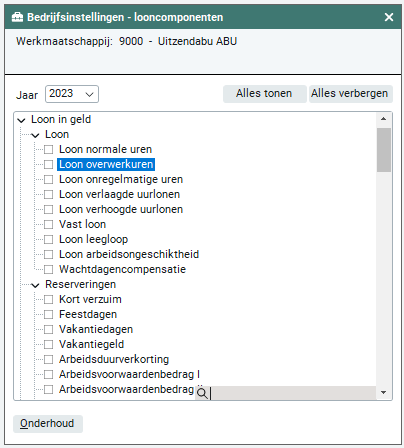The height and width of the screenshot is (448, 404).
Task: Click the Alles tonen button
Action: [264, 94]
